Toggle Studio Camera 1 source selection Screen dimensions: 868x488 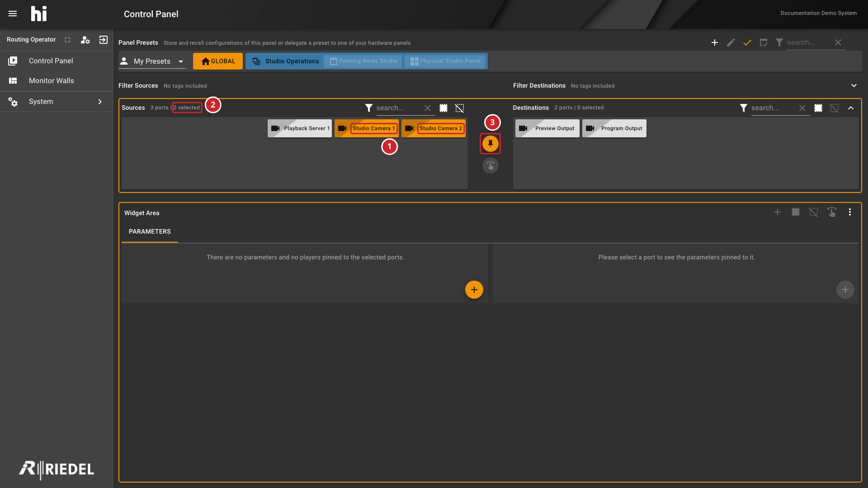tap(367, 128)
